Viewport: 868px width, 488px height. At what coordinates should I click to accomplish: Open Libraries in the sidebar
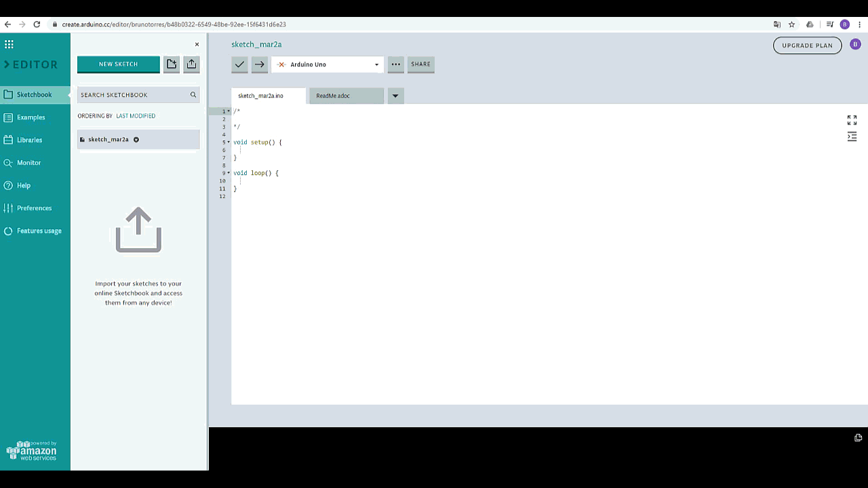tap(29, 140)
